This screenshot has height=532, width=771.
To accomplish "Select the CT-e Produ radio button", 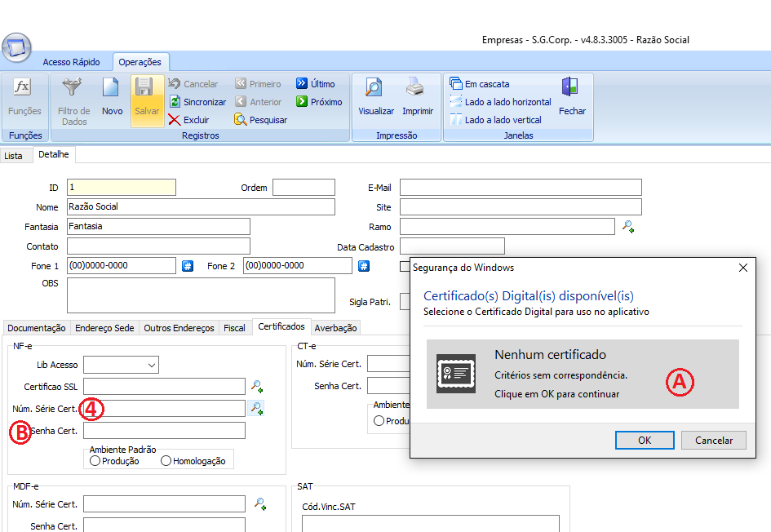I will point(379,421).
